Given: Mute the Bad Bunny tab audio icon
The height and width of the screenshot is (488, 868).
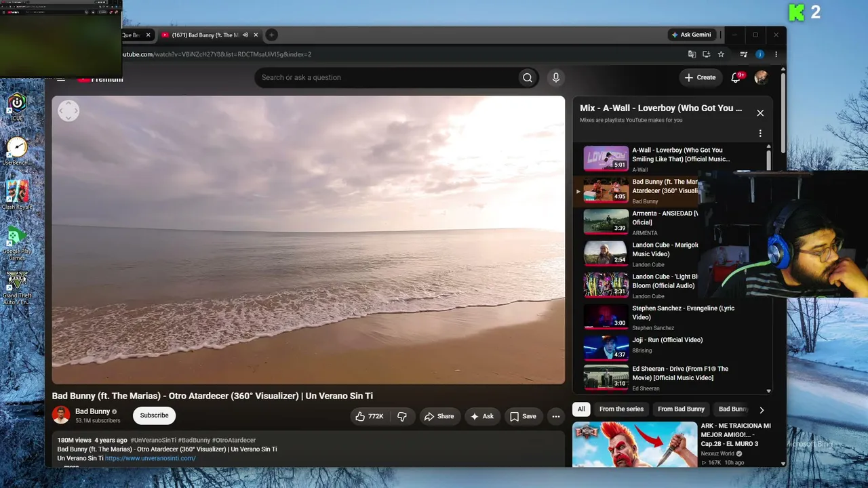Looking at the screenshot, I should [x=245, y=35].
